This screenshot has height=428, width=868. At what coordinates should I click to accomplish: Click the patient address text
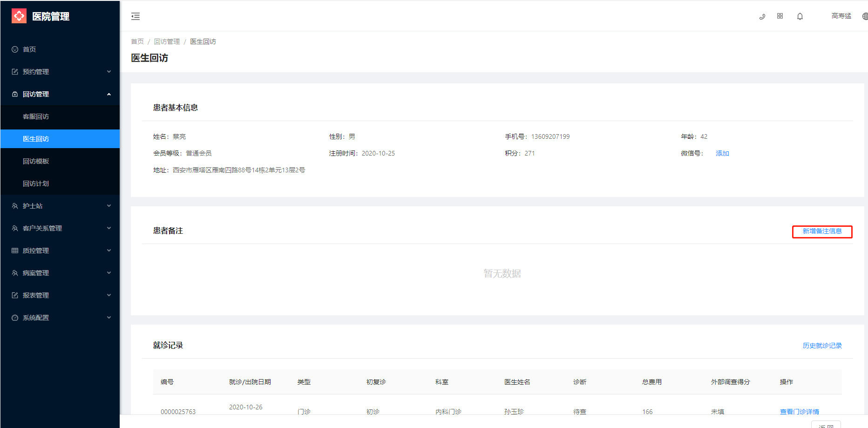(239, 170)
